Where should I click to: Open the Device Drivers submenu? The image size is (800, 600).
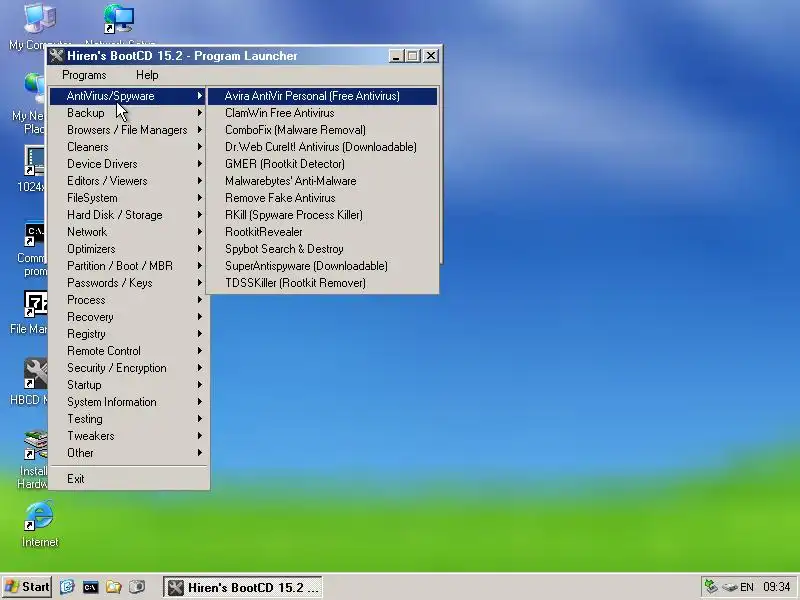coord(128,164)
